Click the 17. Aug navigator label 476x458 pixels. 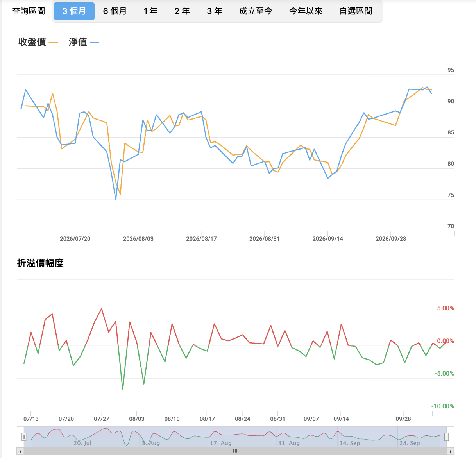(221, 443)
